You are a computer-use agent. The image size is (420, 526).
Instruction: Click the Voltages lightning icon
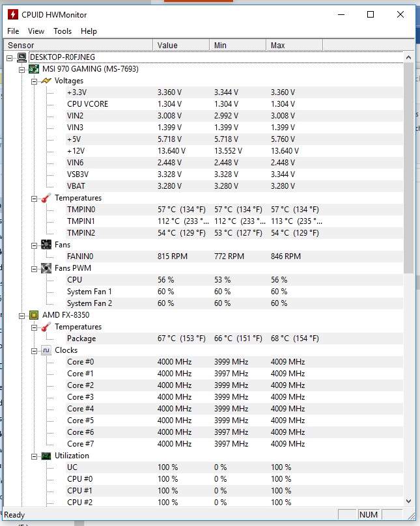[x=46, y=81]
